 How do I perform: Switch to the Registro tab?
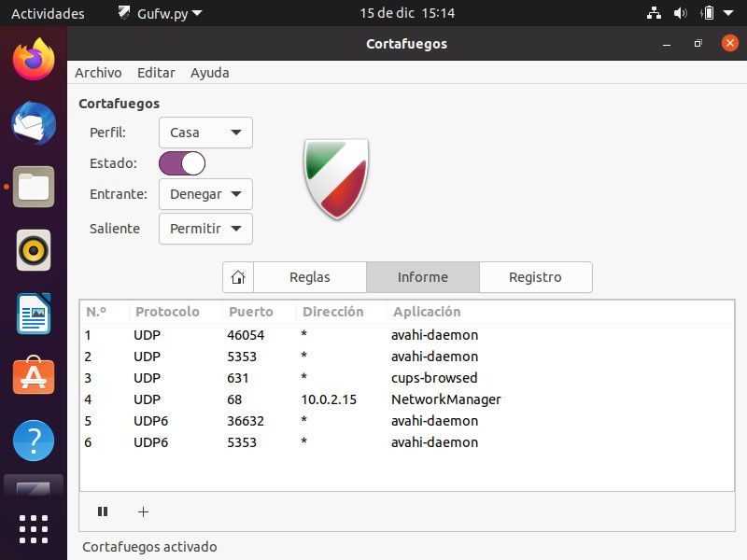[x=535, y=277]
